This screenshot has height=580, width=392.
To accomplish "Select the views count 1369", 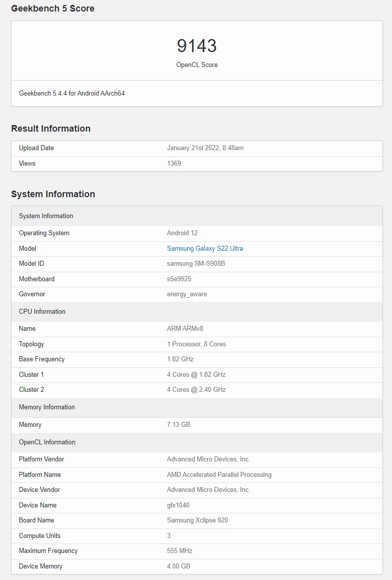I will [x=174, y=163].
